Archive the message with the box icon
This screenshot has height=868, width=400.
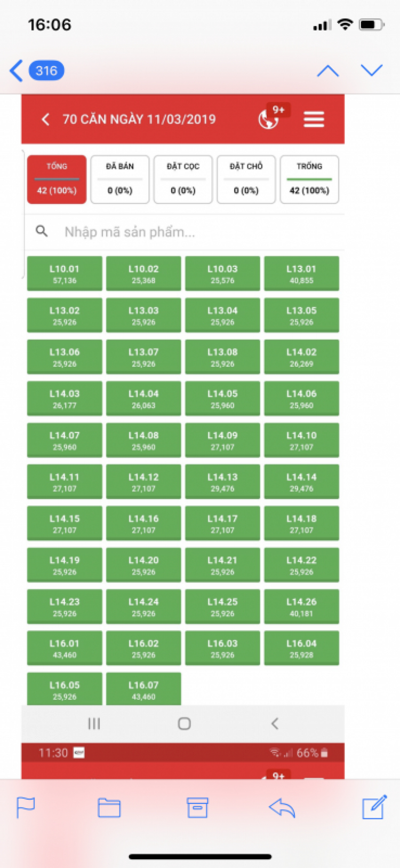tap(197, 808)
